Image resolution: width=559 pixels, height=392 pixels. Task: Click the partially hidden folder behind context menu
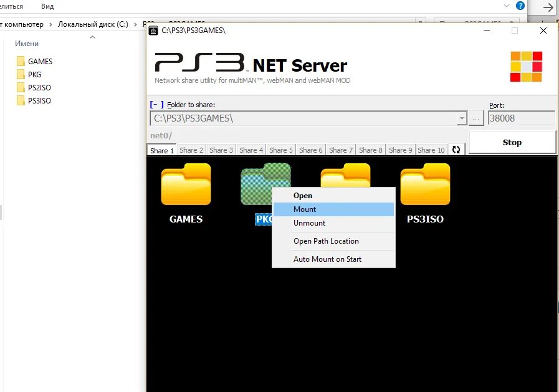click(345, 175)
